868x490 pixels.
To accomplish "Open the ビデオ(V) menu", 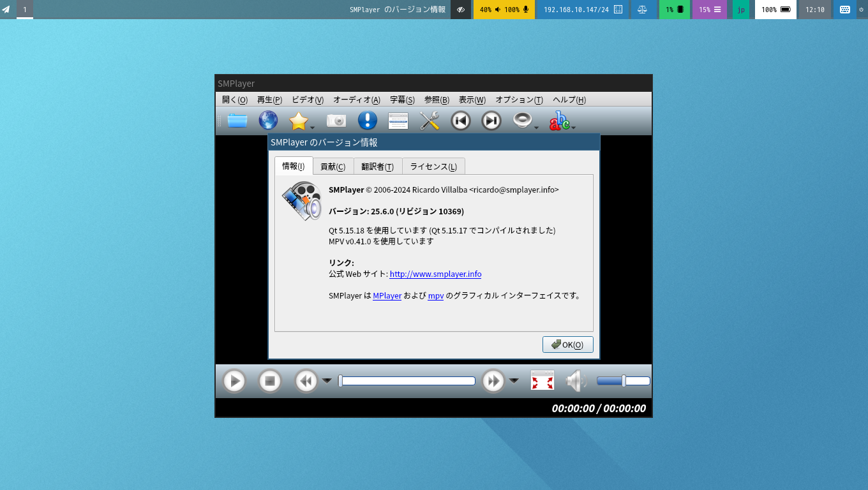I will [x=308, y=100].
